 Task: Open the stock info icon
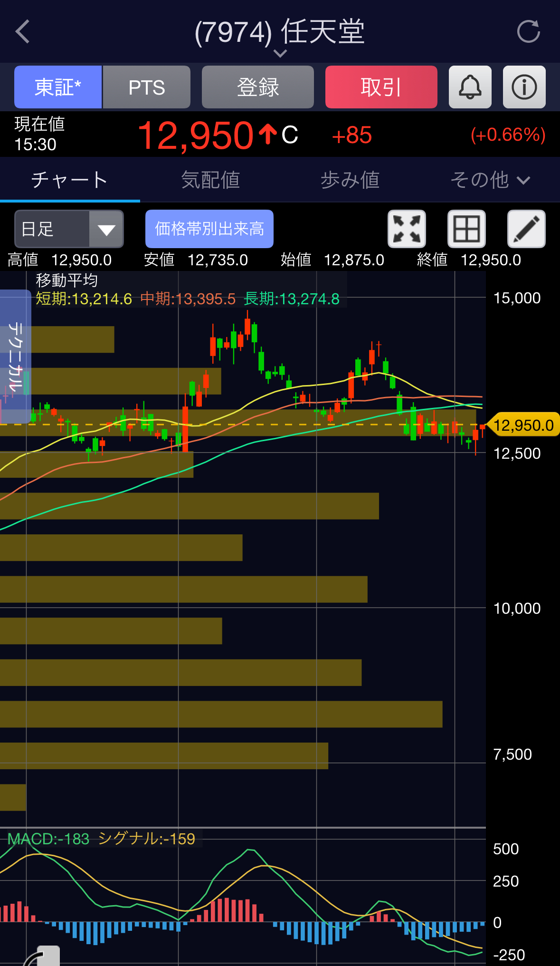524,87
